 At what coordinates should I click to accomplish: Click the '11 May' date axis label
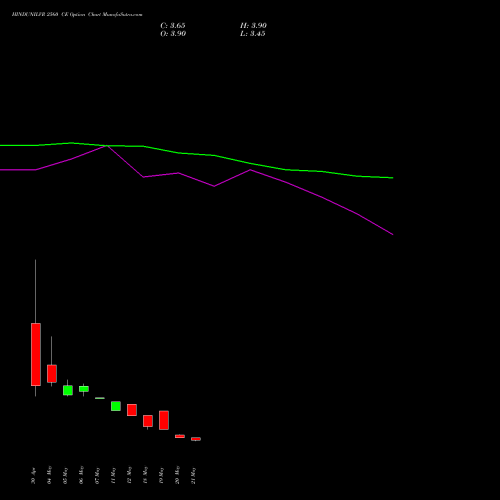tap(113, 475)
